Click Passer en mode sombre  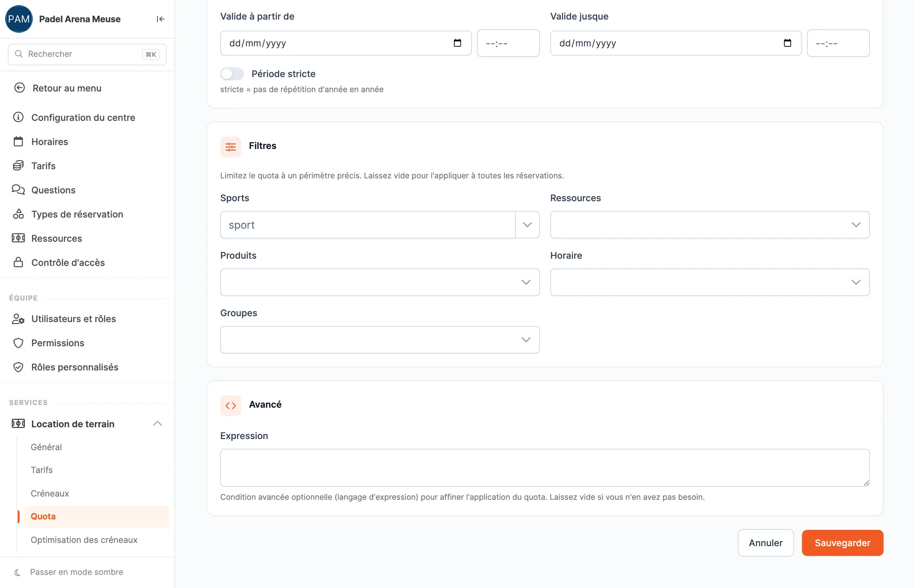76,572
